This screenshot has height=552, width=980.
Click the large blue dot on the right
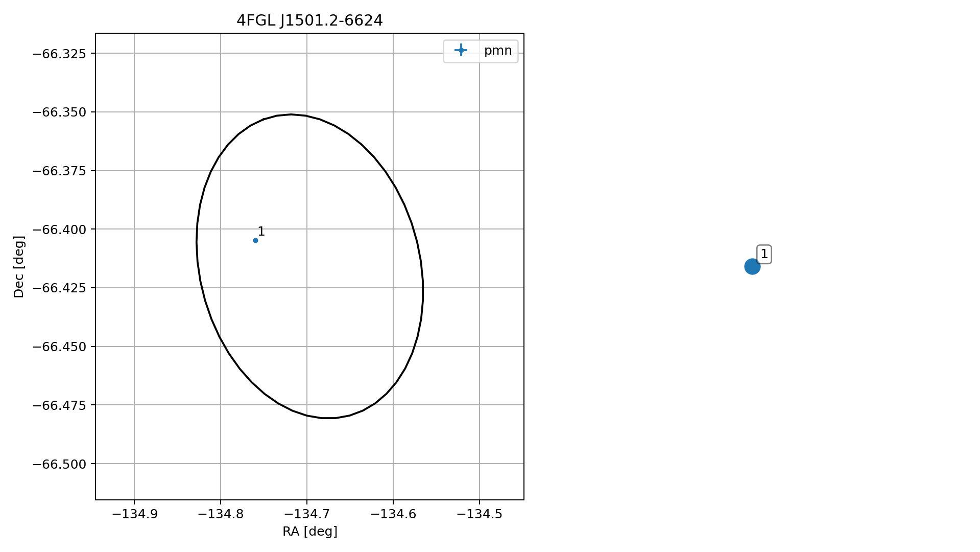(752, 266)
